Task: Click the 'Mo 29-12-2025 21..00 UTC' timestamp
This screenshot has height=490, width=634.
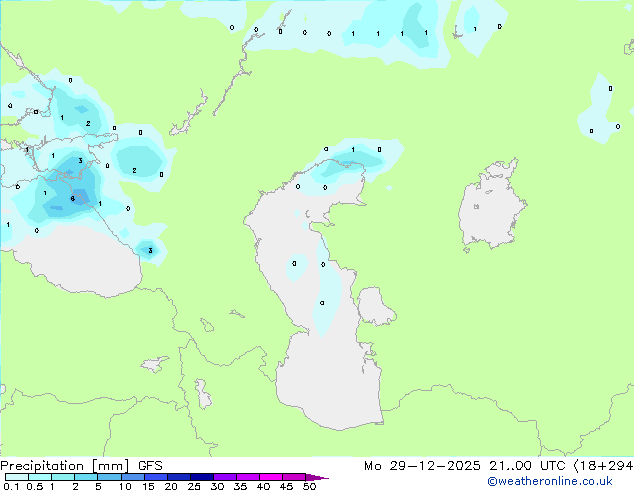Action: point(464,466)
